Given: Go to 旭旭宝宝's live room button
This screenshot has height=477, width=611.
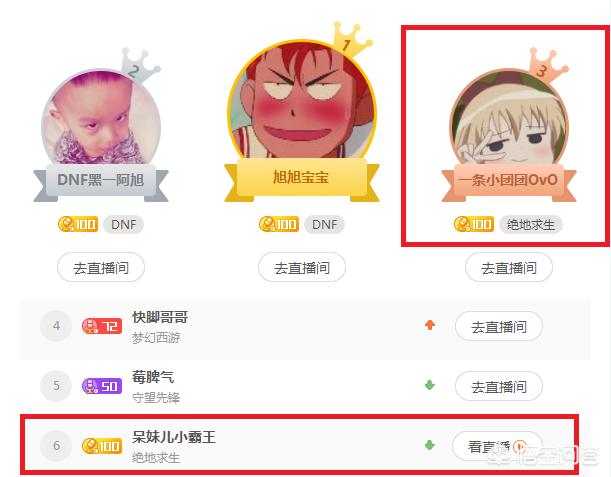Looking at the screenshot, I should [x=302, y=267].
